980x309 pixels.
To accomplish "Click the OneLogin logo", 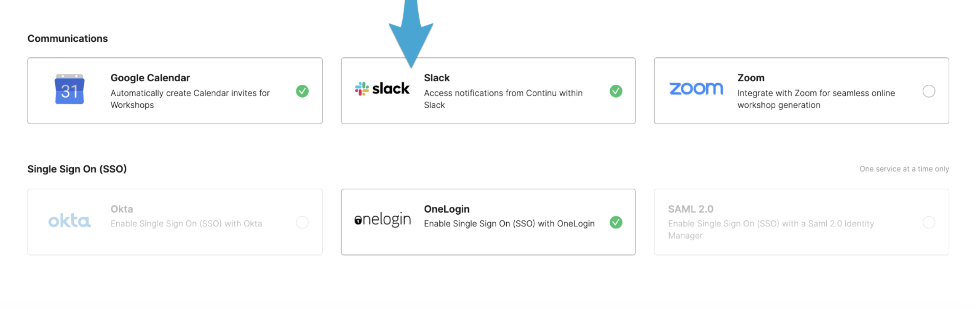I will (382, 219).
